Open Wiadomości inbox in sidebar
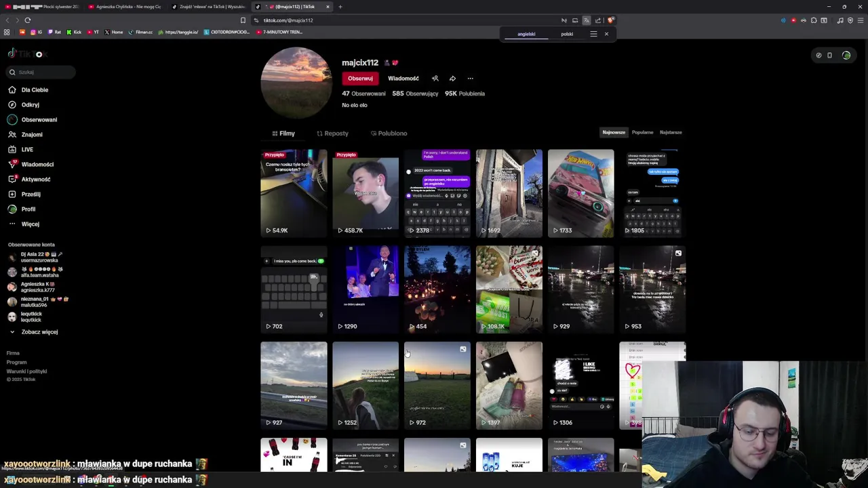 pos(31,164)
